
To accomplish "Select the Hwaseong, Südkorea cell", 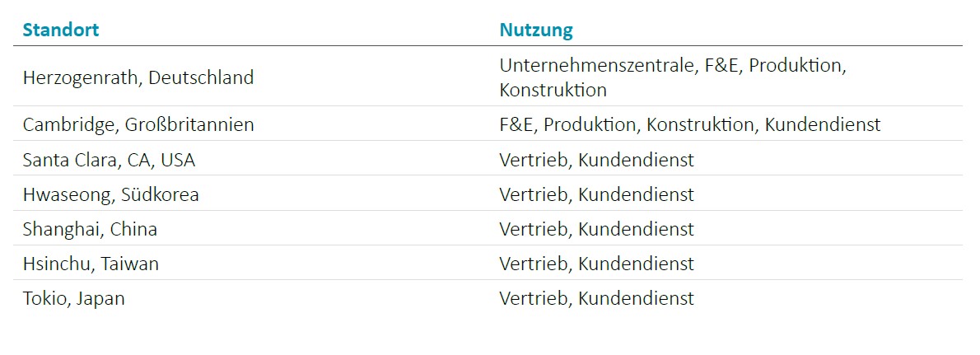I will tap(111, 194).
